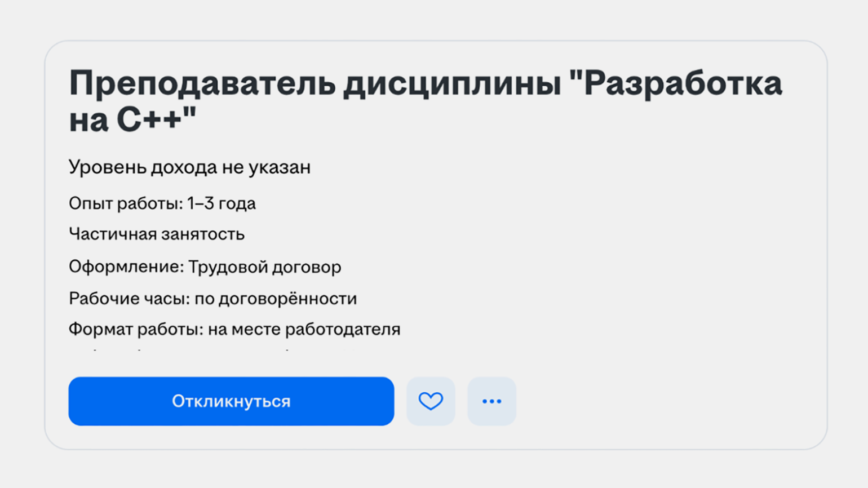Click the "Оформление" label
Viewport: 868px width, 488px height.
(126, 267)
